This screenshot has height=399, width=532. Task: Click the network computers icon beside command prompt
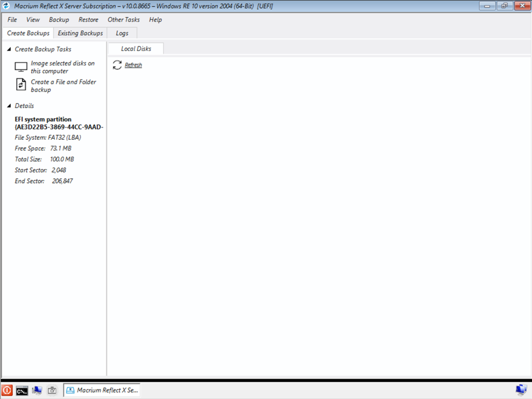37,390
